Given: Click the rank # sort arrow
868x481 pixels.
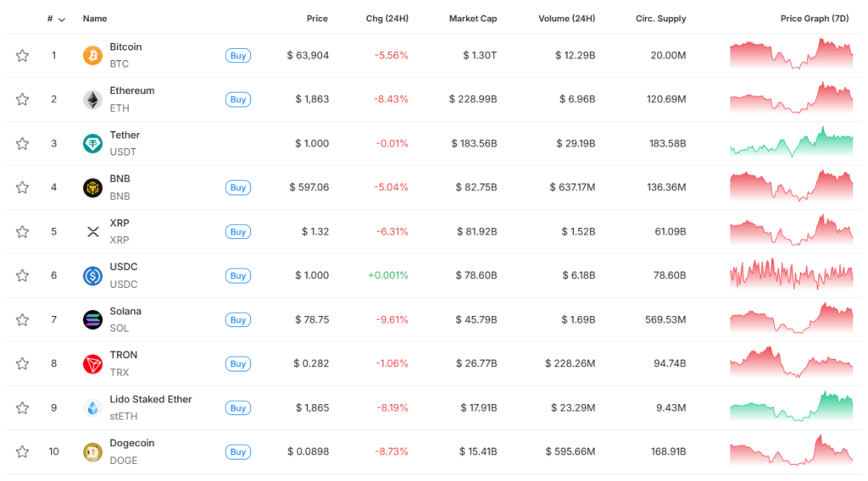Looking at the screenshot, I should click(61, 19).
